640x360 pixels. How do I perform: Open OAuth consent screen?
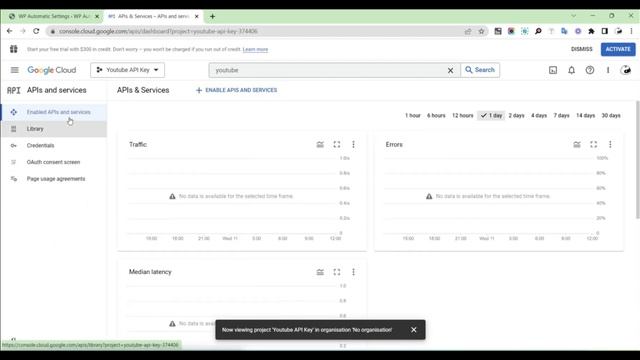coord(53,162)
